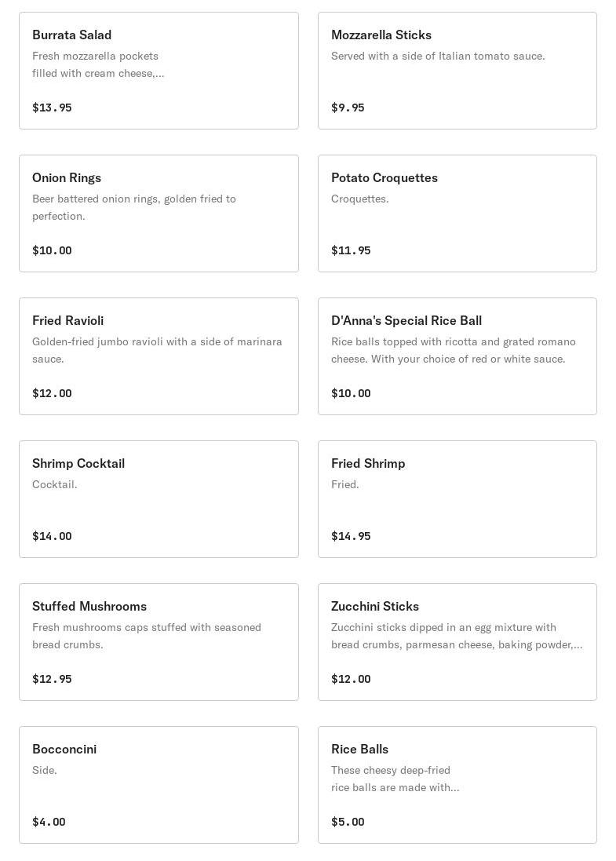Open the Bocconcini side item
This screenshot has width=616, height=861.
pyautogui.click(x=159, y=785)
